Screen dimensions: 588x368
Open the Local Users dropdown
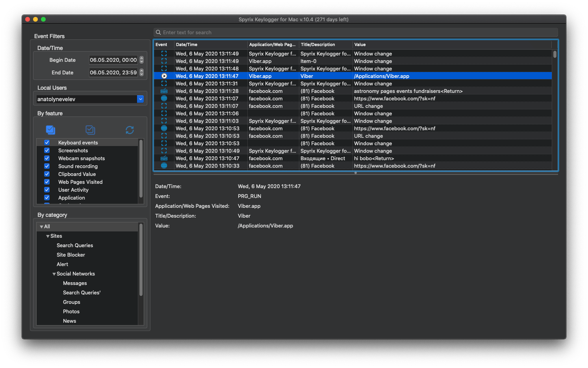tap(140, 99)
